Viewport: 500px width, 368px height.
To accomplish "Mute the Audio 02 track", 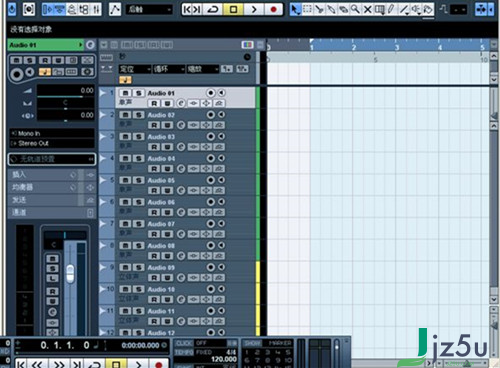I will [125, 115].
